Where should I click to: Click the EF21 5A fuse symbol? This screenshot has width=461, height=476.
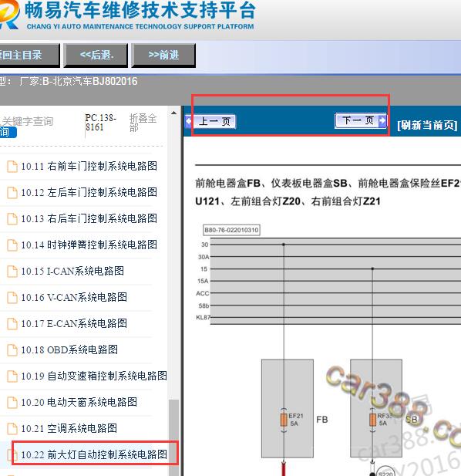pos(284,420)
